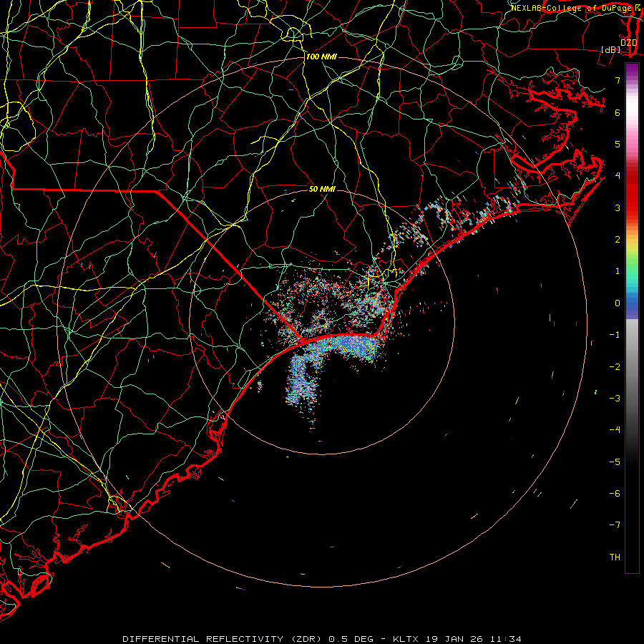
Task: Click the "2" value on the dB scale
Action: pyautogui.click(x=618, y=240)
